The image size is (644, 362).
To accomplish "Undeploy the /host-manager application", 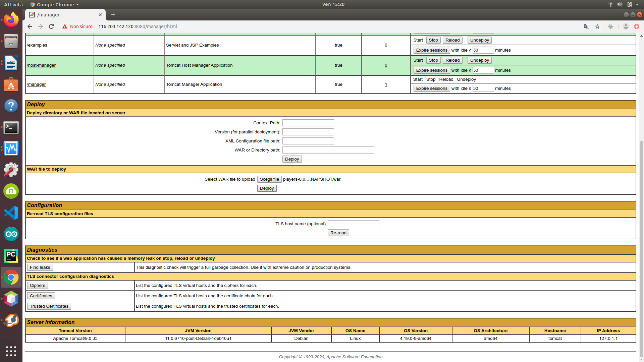I will [x=480, y=60].
